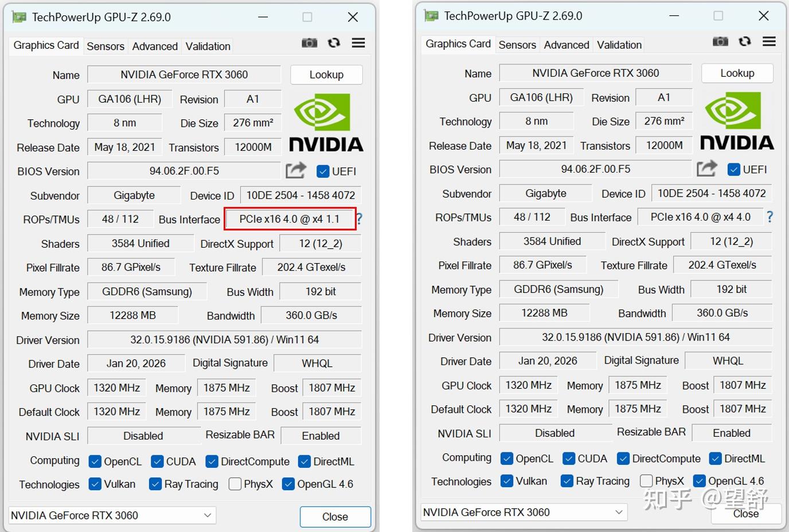Select Graphics Card tab in left window
The height and width of the screenshot is (532, 789).
[x=46, y=45]
